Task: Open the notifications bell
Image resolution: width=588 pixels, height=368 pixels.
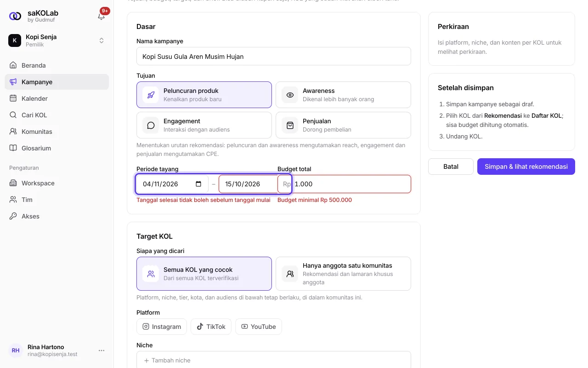Action: 102,16
